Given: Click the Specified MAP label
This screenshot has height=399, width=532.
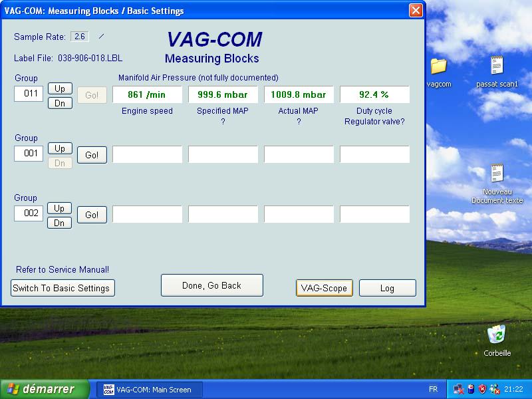Looking at the screenshot, I should tap(223, 111).
